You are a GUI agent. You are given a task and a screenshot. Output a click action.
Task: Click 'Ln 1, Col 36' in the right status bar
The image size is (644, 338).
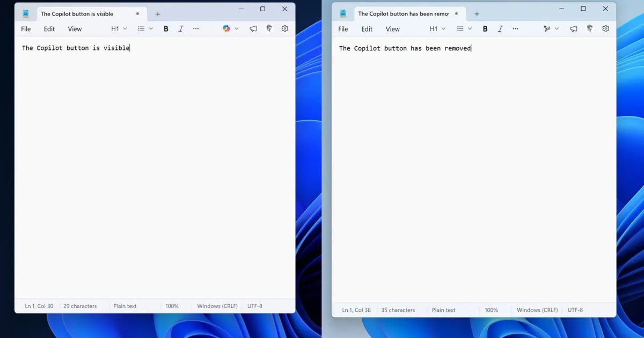pos(356,310)
